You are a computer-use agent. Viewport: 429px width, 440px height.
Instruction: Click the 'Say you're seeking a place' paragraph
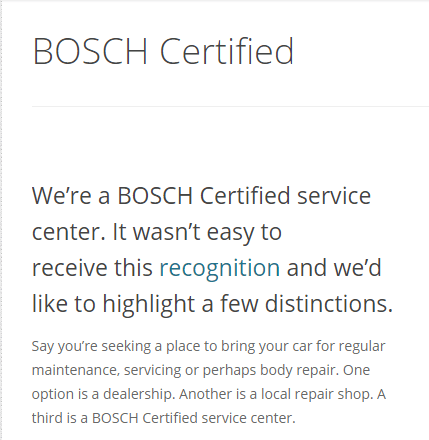209,382
